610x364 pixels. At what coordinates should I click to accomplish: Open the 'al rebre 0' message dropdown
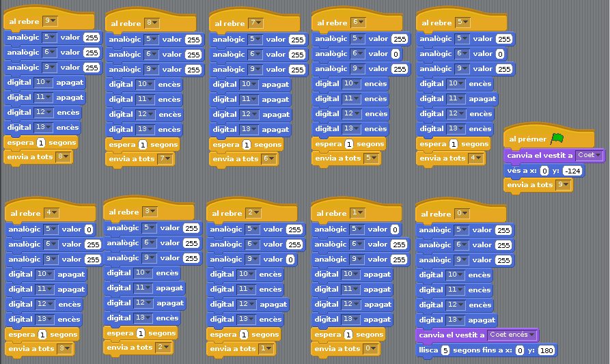(x=462, y=214)
